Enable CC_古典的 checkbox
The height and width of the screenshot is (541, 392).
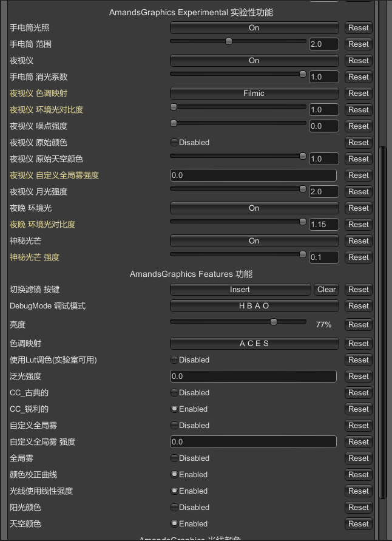174,393
